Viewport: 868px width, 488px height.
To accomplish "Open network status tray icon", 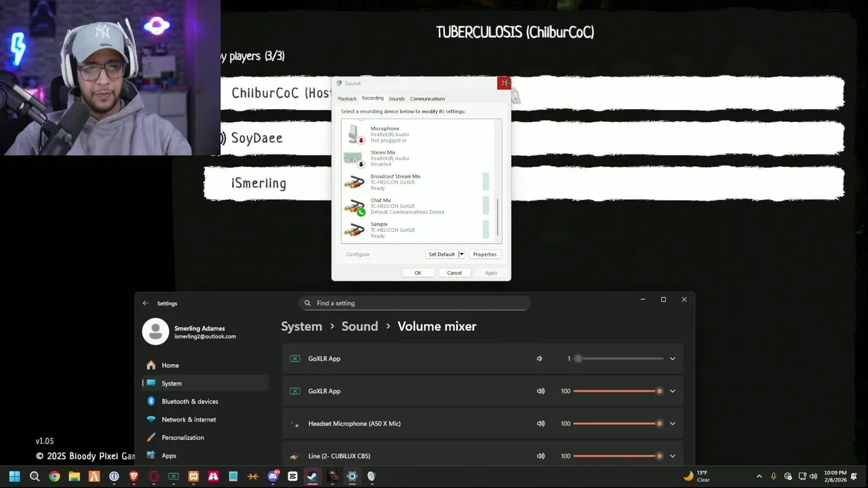I will pos(802,476).
